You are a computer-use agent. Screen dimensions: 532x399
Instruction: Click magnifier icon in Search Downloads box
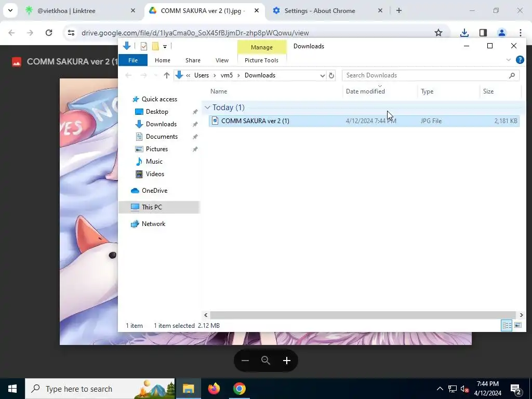[x=512, y=75]
